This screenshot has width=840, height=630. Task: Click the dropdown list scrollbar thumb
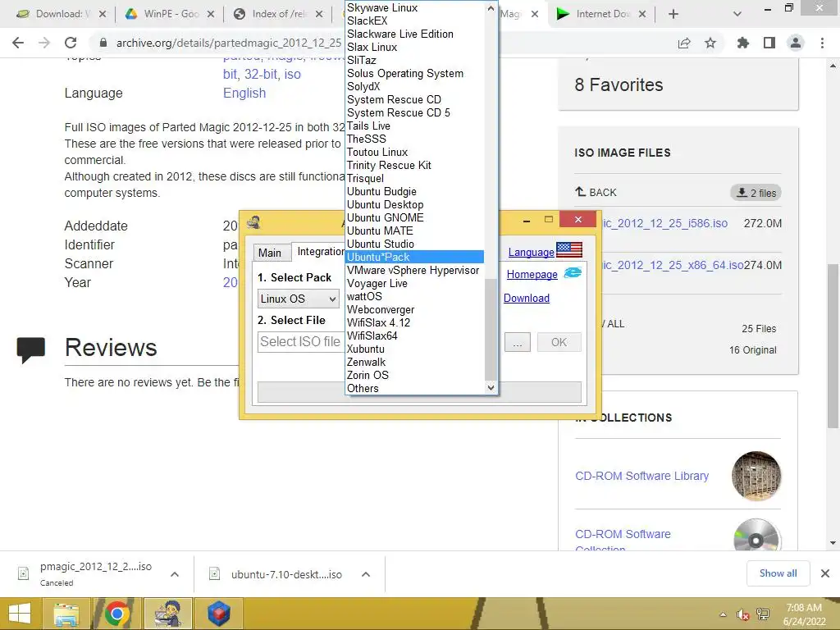pyautogui.click(x=491, y=330)
